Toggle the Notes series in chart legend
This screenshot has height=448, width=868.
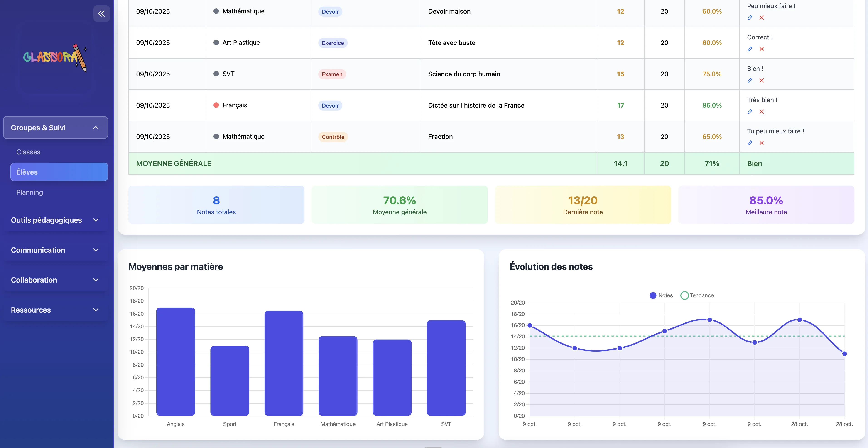coord(661,296)
